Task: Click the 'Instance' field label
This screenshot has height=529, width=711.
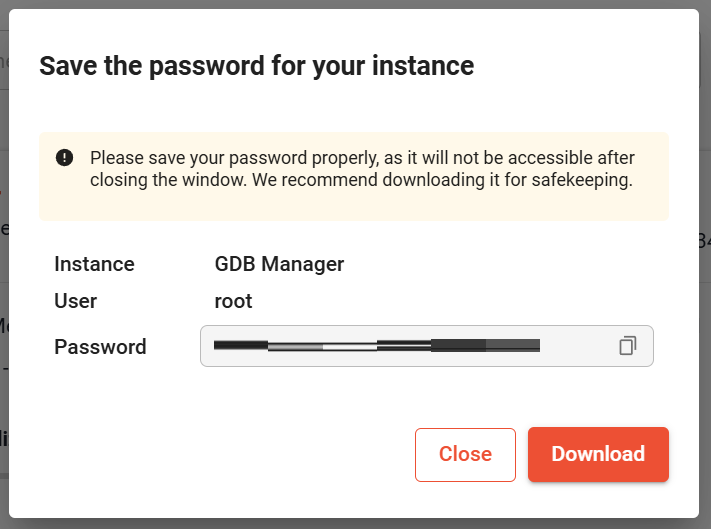Action: [x=94, y=264]
